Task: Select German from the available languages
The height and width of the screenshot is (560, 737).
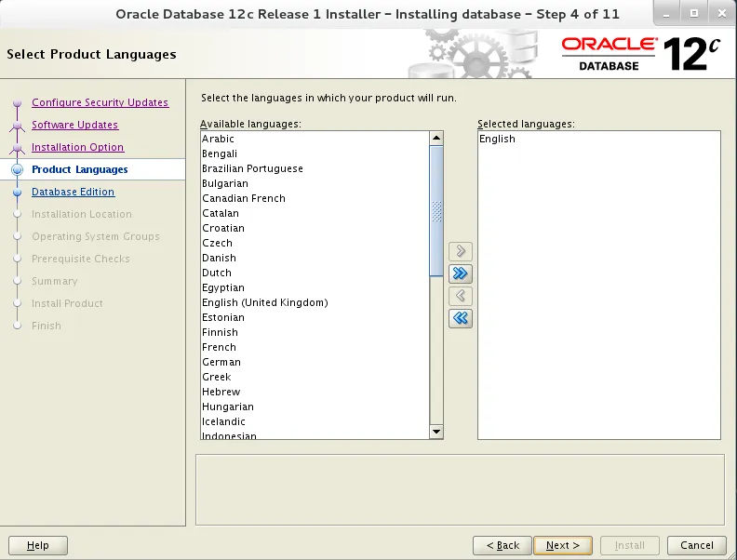Action: coord(221,362)
